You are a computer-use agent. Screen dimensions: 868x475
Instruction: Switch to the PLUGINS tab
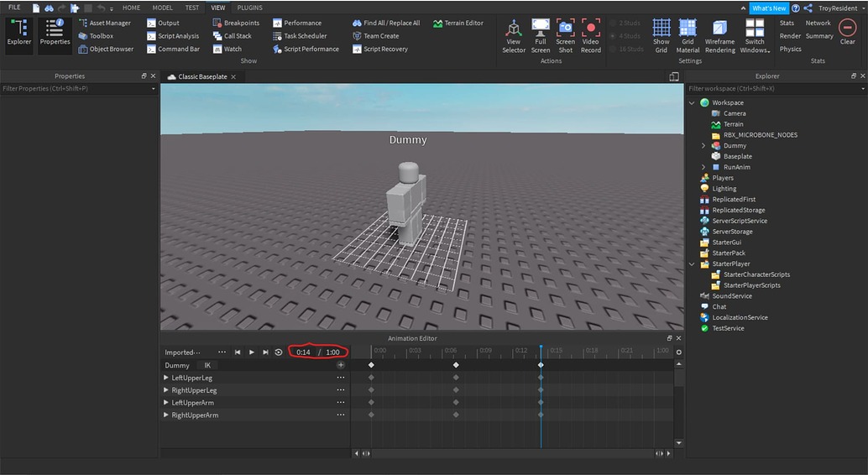click(x=249, y=8)
